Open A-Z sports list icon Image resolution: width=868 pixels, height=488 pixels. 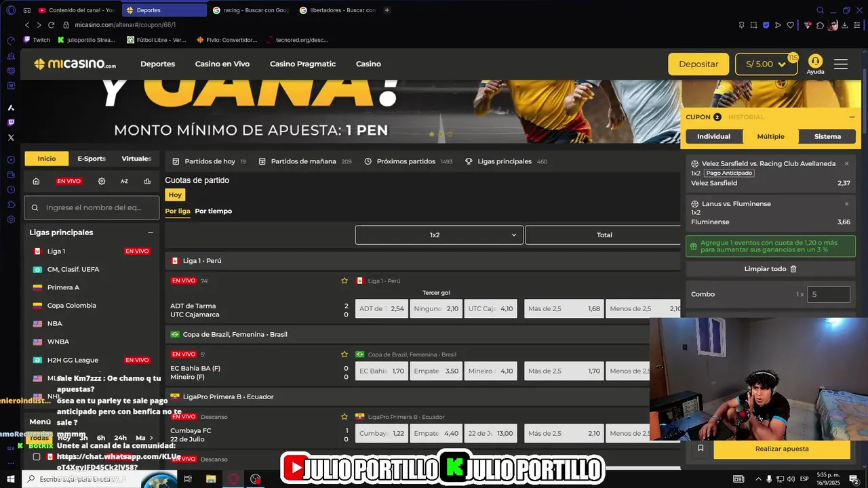124,181
